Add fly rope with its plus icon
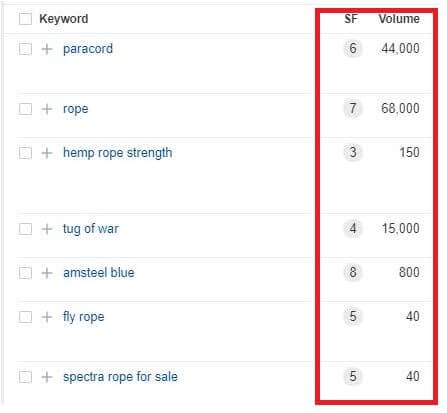Viewport: 447px width, 413px height. (47, 317)
